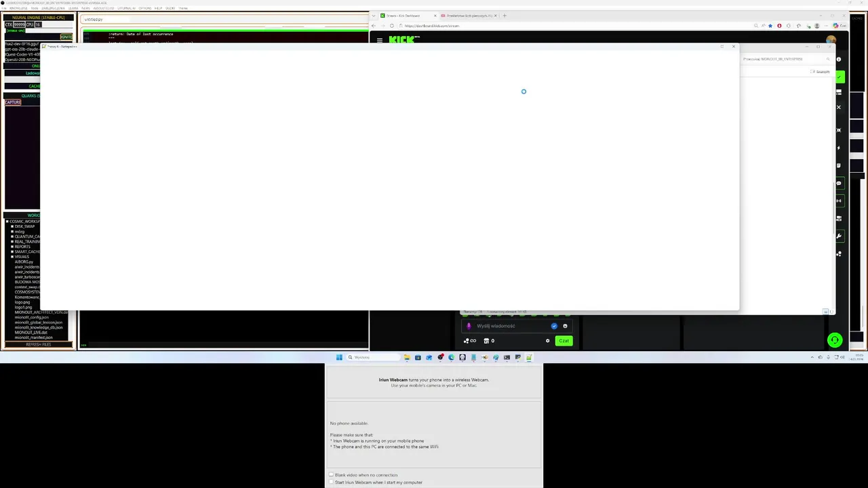This screenshot has height=488, width=868.
Task: Bookmark the page with the star icon
Action: 770,26
